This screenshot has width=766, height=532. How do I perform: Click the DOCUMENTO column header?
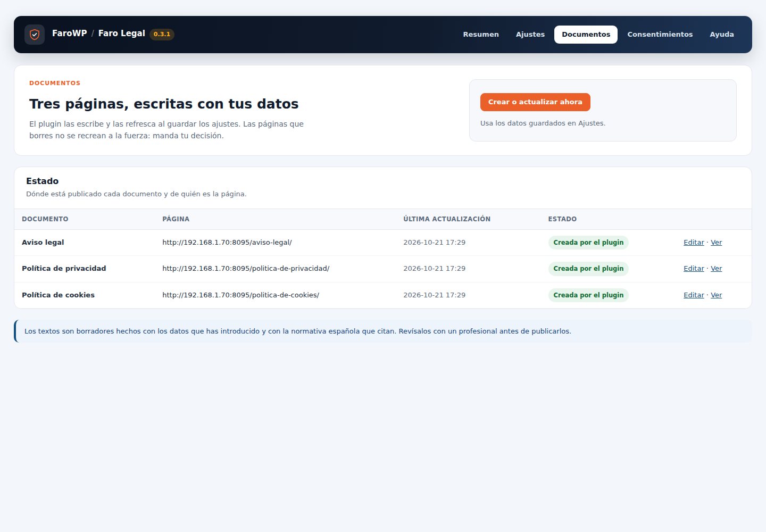pos(45,219)
